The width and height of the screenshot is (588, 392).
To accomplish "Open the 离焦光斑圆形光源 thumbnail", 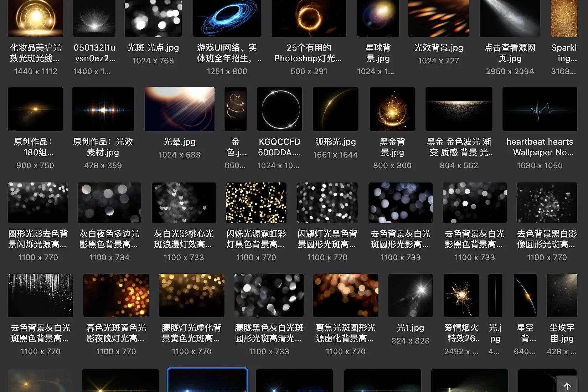I will pyautogui.click(x=346, y=295).
